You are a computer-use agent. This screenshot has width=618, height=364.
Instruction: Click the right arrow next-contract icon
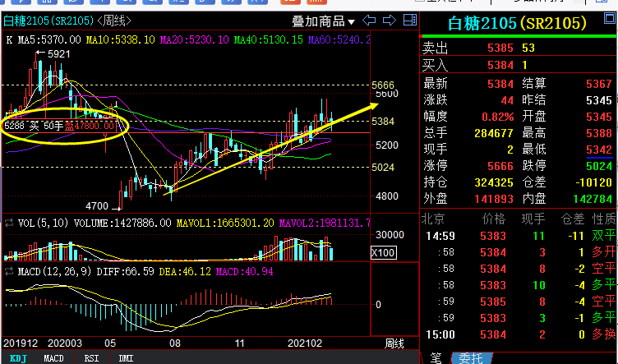(389, 20)
